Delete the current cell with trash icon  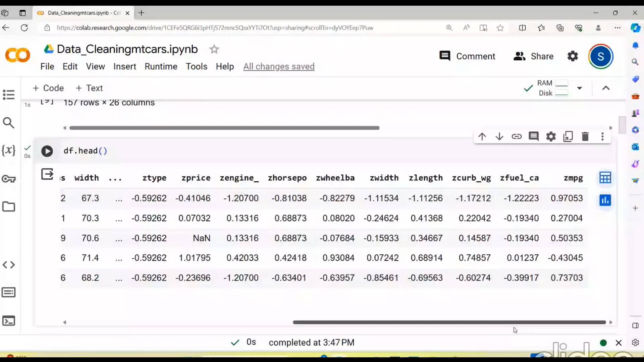[585, 136]
